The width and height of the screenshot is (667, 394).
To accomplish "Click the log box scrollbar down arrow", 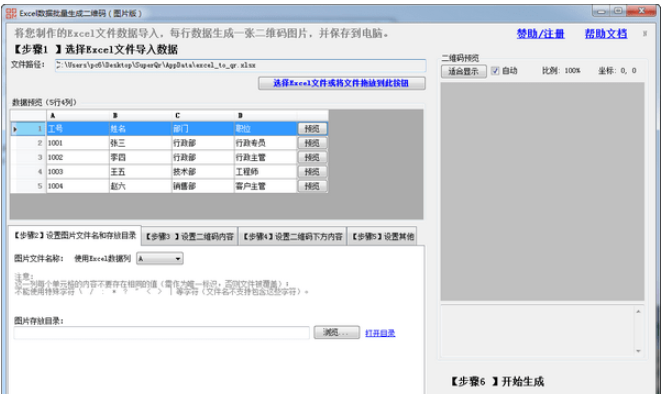I will pos(638,351).
